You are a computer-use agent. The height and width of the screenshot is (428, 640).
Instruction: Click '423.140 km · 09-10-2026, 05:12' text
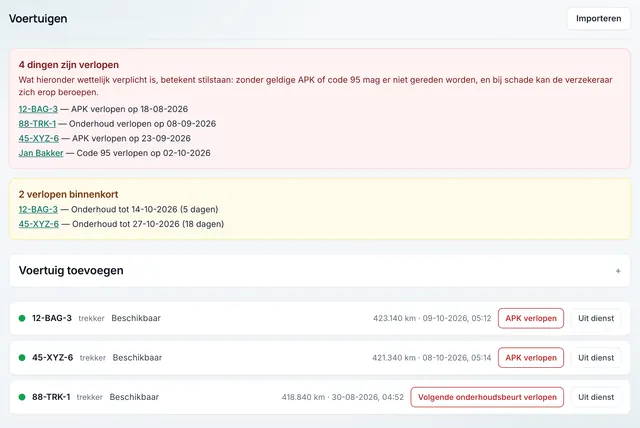pos(432,318)
